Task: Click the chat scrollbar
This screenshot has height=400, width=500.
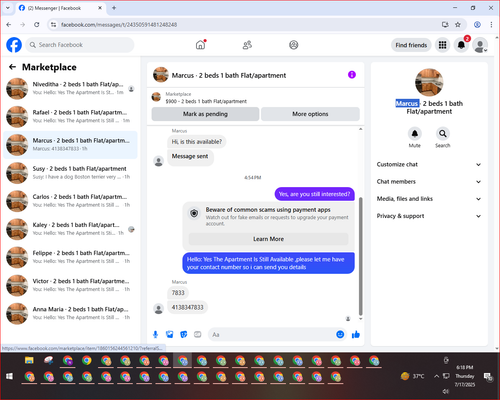Action: coord(360,256)
